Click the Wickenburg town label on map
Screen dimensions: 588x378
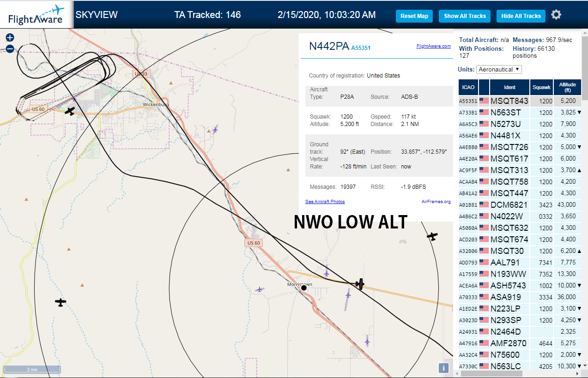coord(156,105)
